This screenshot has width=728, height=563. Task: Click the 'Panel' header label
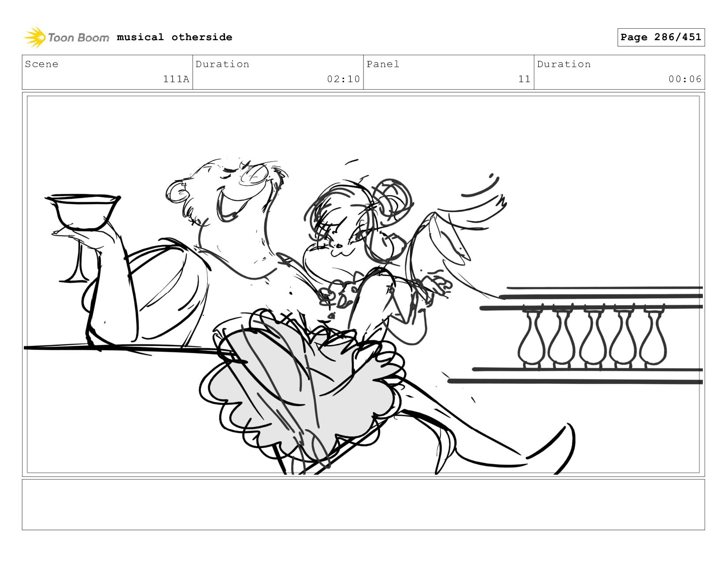coord(383,64)
